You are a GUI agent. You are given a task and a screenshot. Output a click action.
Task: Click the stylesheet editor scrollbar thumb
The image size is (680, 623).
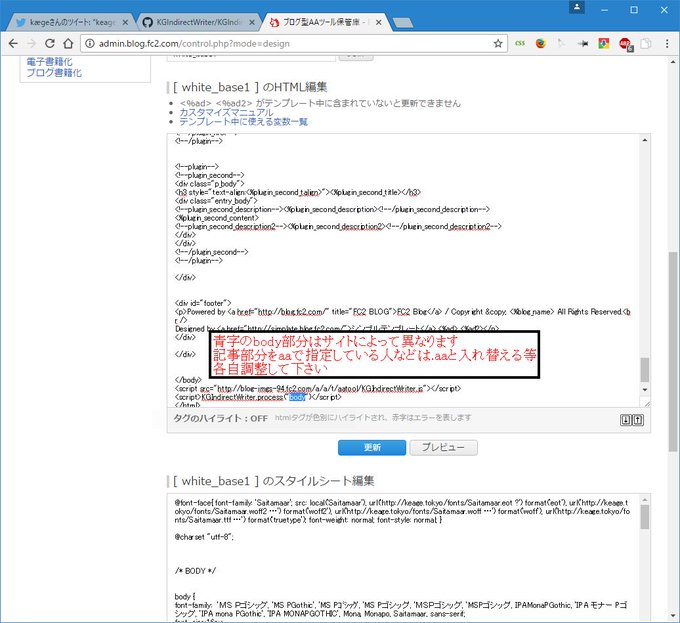tap(645, 517)
